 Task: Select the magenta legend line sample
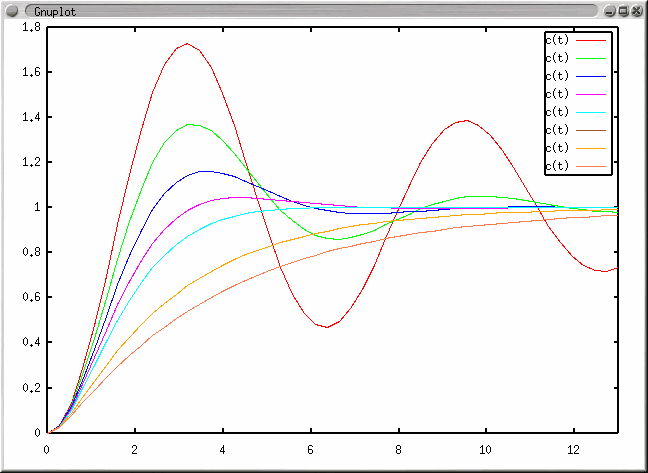591,95
